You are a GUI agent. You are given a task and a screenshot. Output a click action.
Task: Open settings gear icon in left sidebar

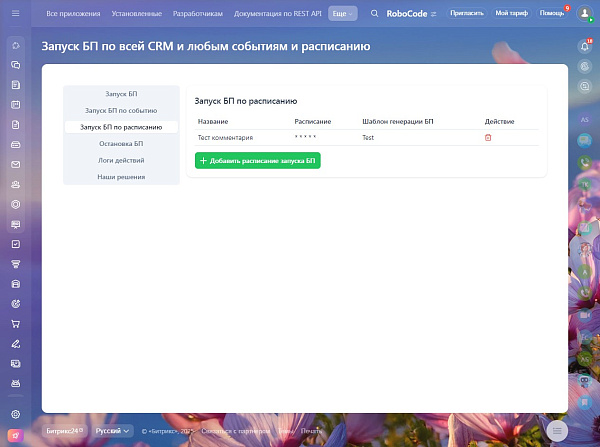(16, 414)
